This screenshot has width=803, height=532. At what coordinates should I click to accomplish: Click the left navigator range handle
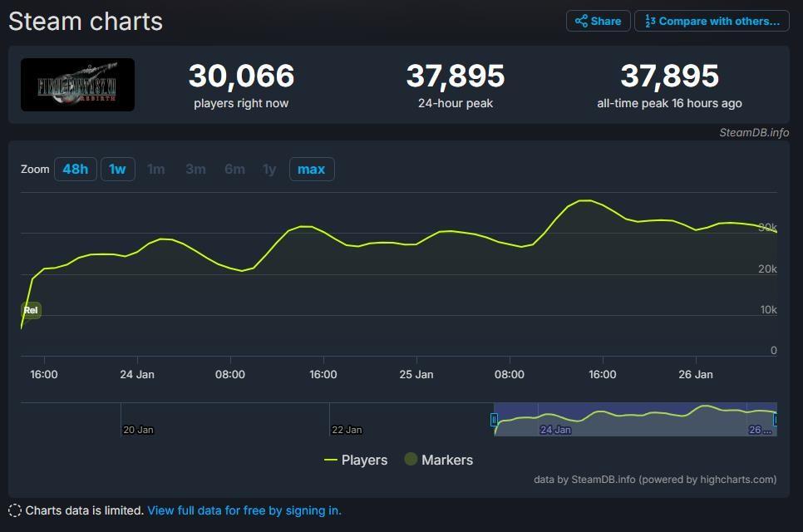494,420
